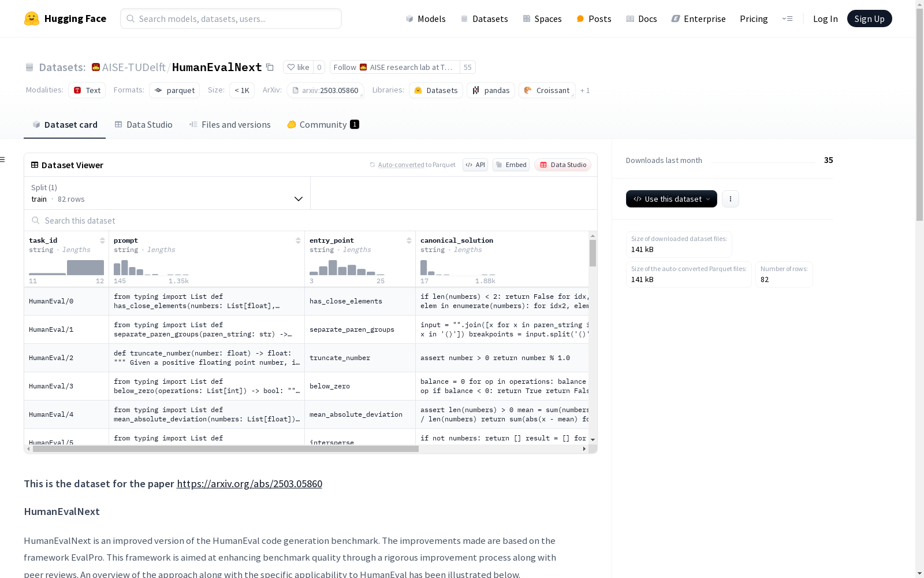
Task: Open the arxiv.org/abs/2503.05860 paper link
Action: click(249, 484)
